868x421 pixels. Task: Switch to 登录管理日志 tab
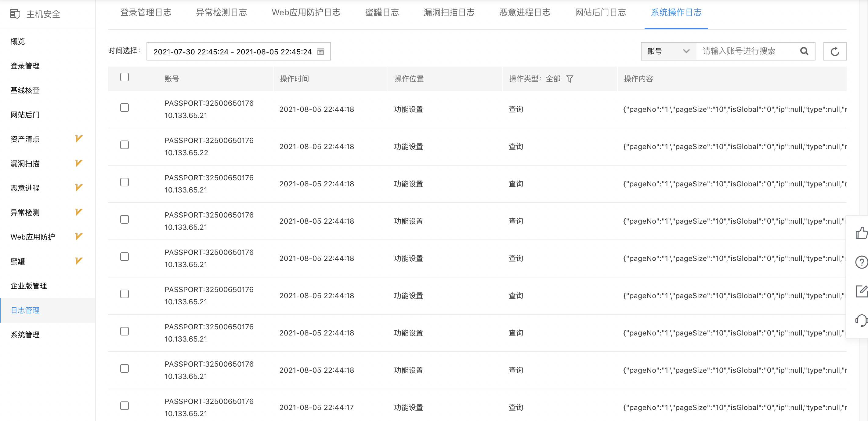click(x=146, y=13)
